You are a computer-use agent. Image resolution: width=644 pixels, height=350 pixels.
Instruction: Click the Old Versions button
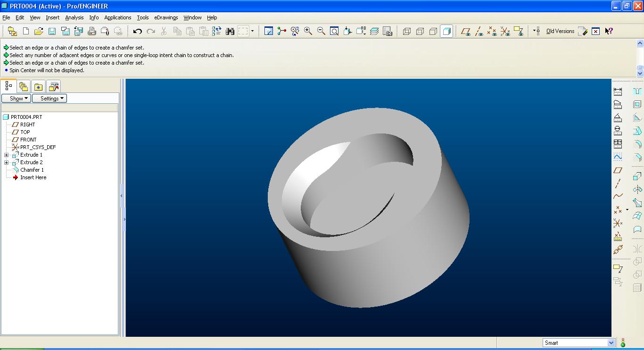[x=560, y=31]
